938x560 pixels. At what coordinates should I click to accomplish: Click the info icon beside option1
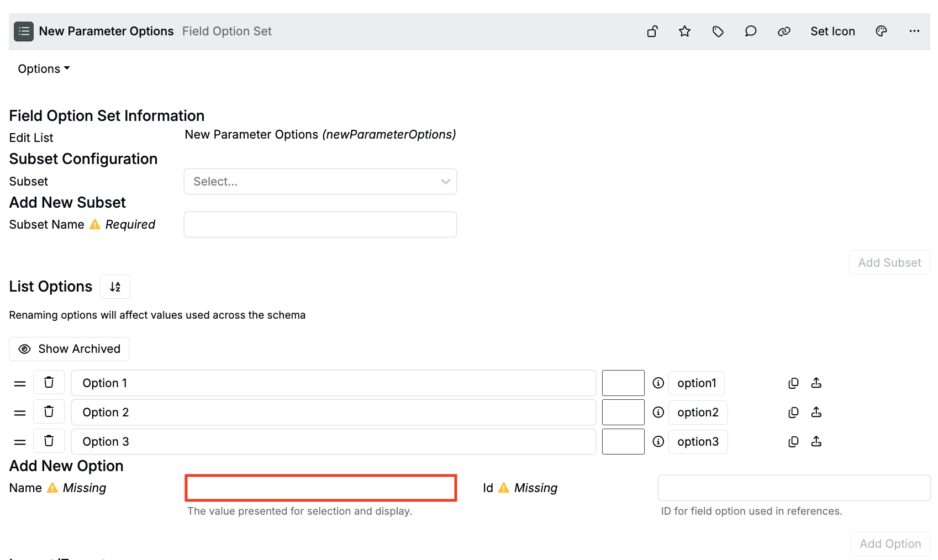point(658,383)
